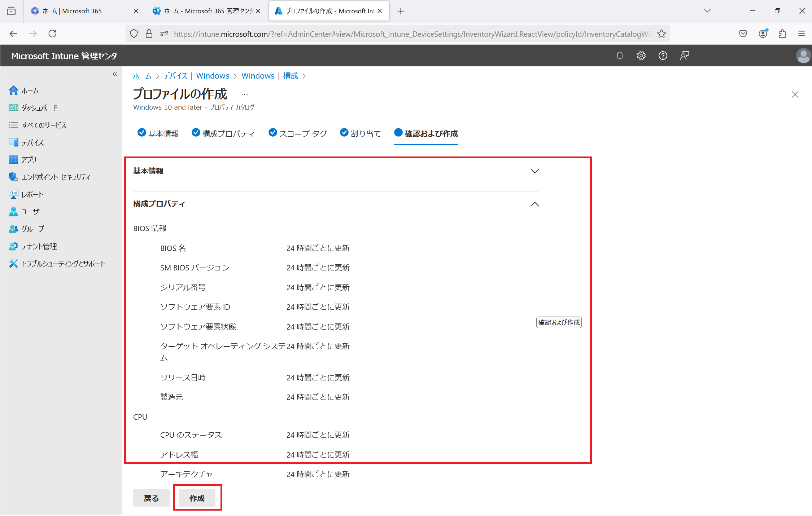Follow the Windows | 構成 breadcrumb link

click(270, 76)
